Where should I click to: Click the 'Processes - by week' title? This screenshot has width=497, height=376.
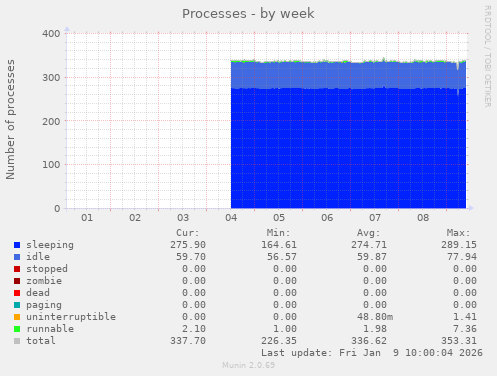pyautogui.click(x=248, y=14)
